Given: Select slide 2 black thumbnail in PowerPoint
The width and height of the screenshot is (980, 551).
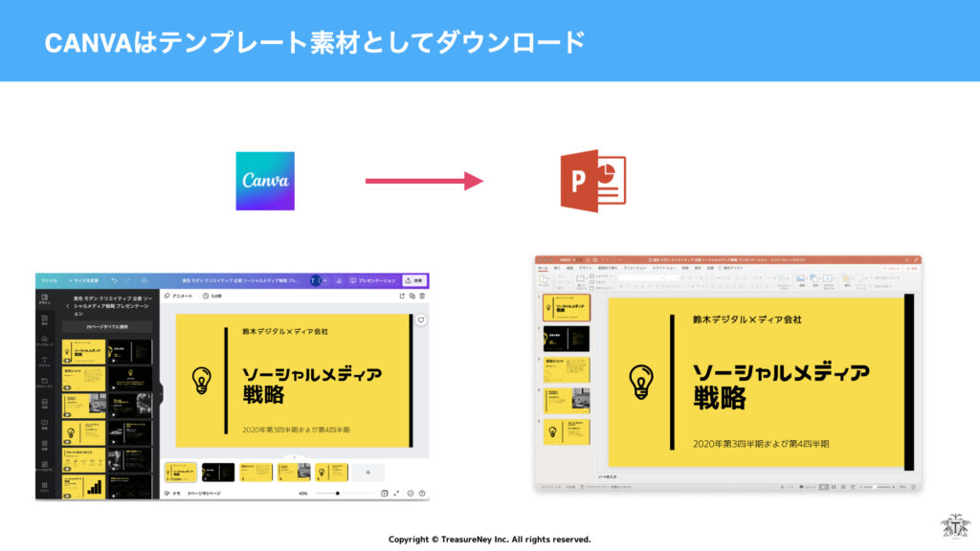Looking at the screenshot, I should click(x=567, y=339).
